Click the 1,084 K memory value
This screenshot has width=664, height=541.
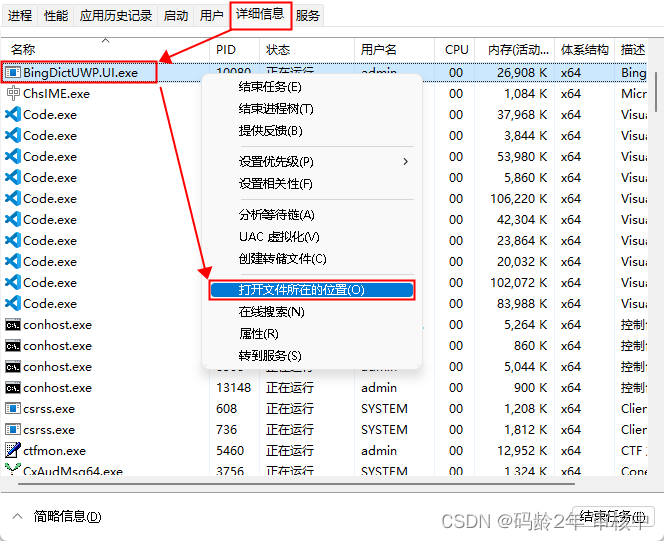[x=525, y=94]
